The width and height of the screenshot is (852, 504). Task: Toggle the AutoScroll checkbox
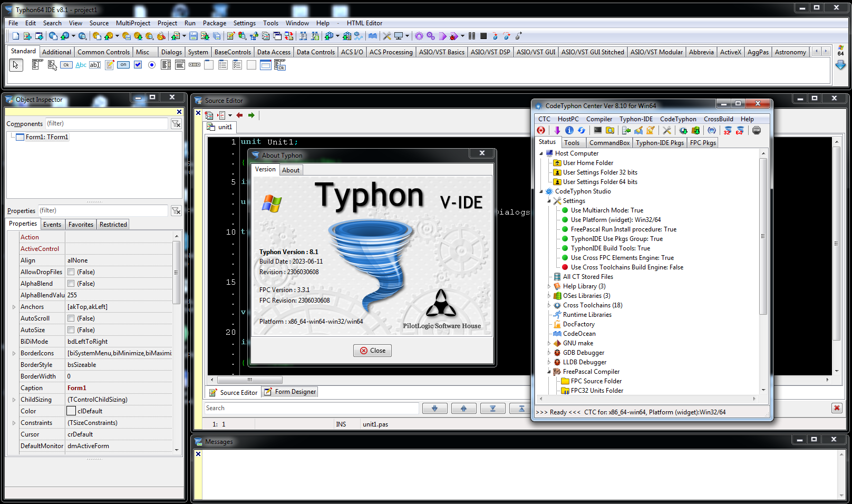[71, 318]
